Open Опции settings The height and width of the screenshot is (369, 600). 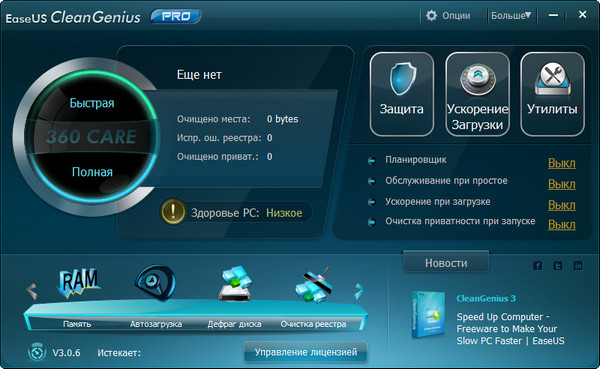[448, 16]
